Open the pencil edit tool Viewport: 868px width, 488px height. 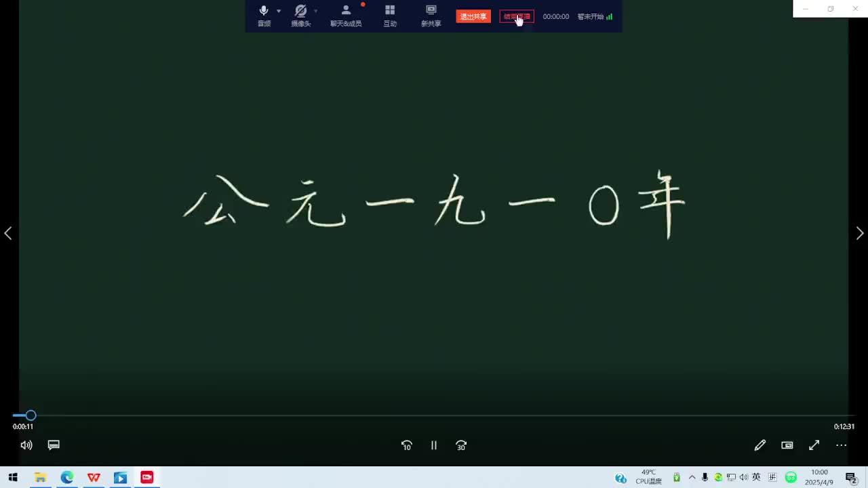[x=760, y=445]
